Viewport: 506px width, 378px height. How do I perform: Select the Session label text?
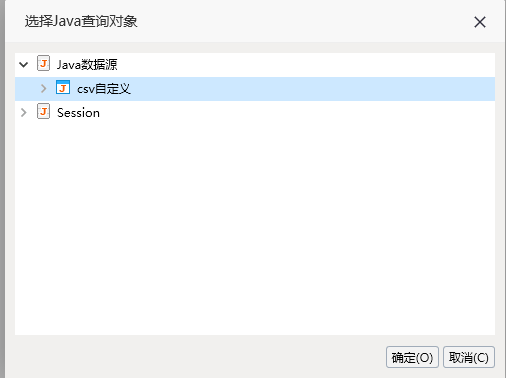pos(78,113)
